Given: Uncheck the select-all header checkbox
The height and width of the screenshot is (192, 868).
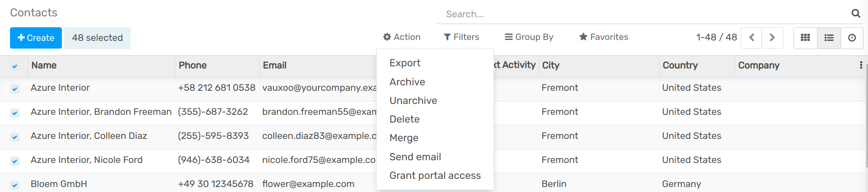Looking at the screenshot, I should pyautogui.click(x=15, y=66).
